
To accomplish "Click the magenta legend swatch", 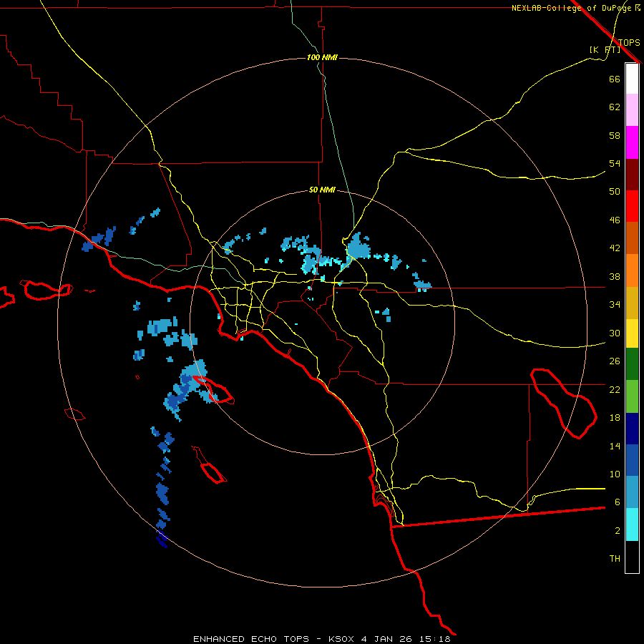I will click(632, 142).
